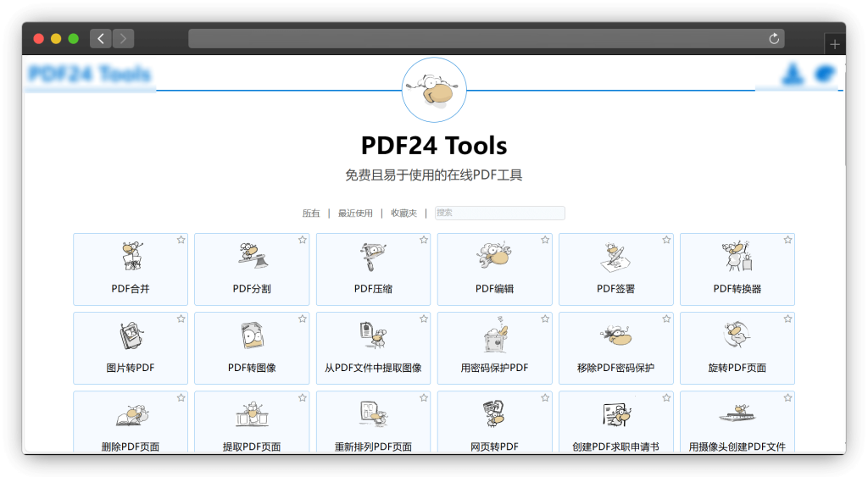Favorite PDF签署 with its star
The height and width of the screenshot is (477, 868).
point(666,240)
